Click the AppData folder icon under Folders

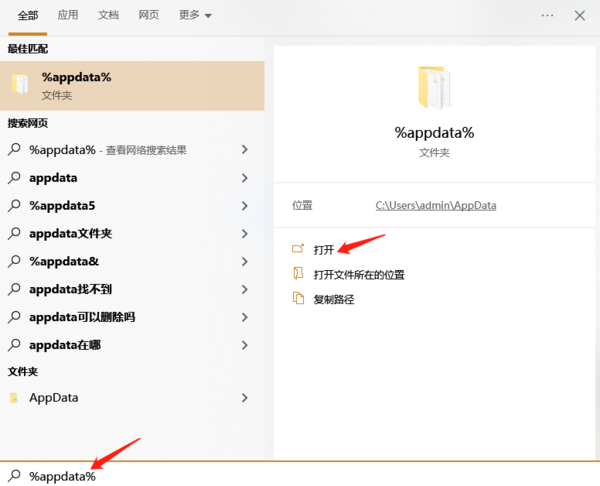[x=14, y=398]
